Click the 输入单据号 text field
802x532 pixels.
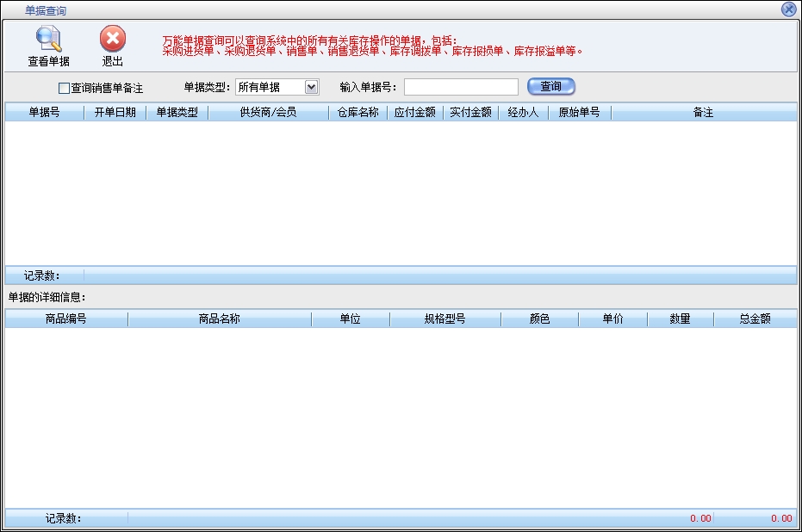pyautogui.click(x=461, y=87)
